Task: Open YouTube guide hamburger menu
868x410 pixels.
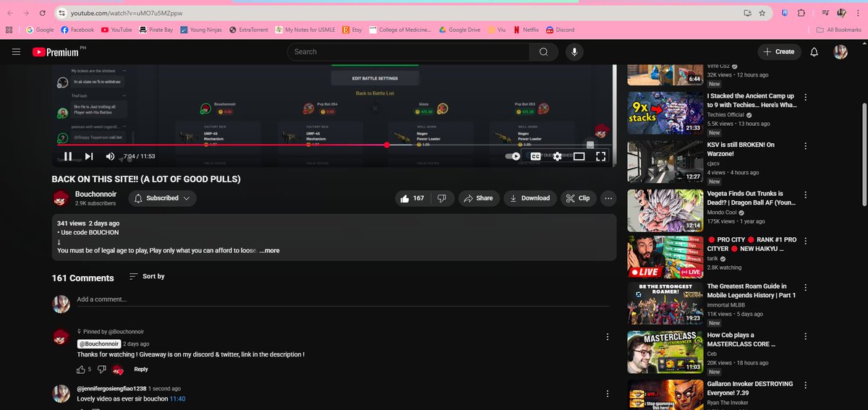Action: [x=16, y=52]
